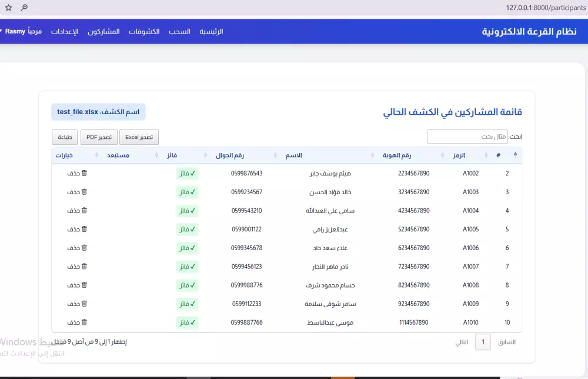Viewport: 588px width, 379px height.
Task: Open the مرحباً Rasmy user dropdown
Action: pyautogui.click(x=22, y=31)
